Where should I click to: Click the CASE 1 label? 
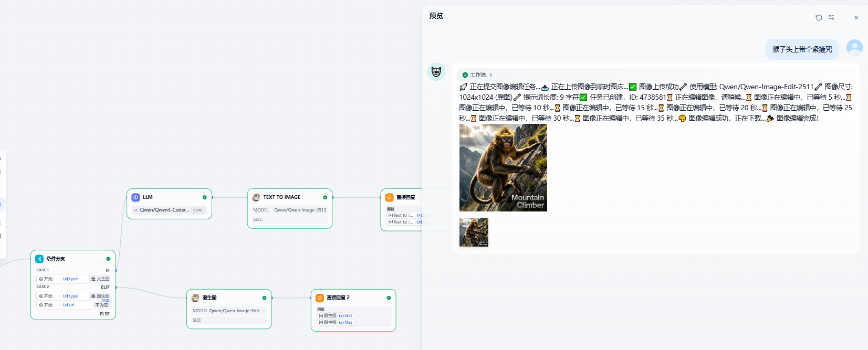(x=43, y=270)
